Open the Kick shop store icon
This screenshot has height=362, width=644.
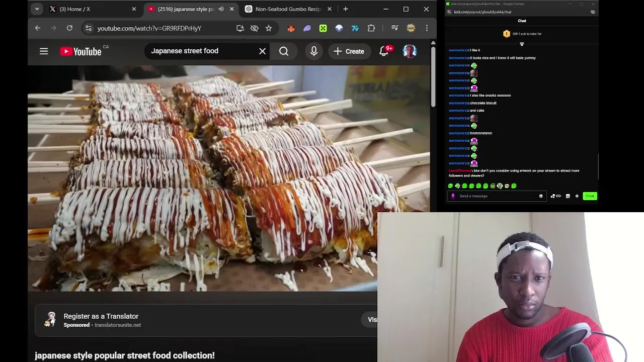coord(568,196)
